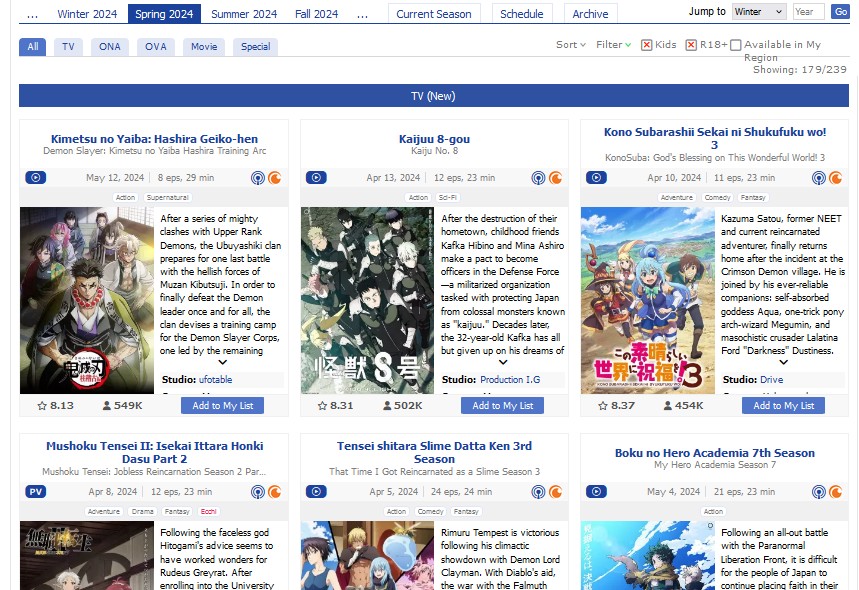The height and width of the screenshot is (590, 859).
Task: Click the Crunchyroll icon on Boku no Hero Academia
Action: (835, 492)
